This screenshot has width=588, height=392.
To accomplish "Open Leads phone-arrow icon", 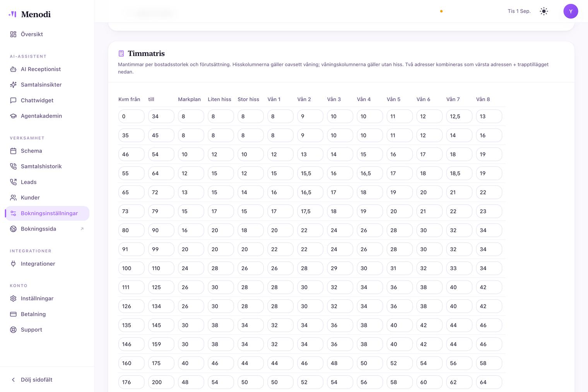I will [13, 182].
